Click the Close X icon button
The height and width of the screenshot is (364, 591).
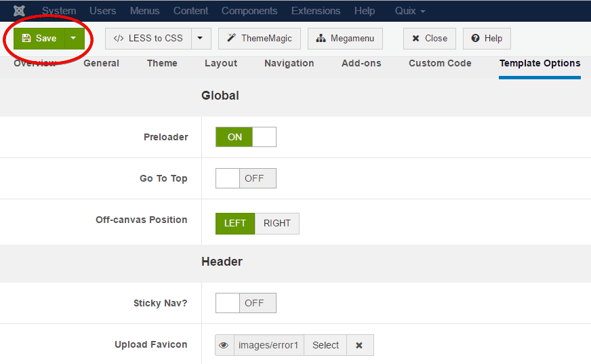(x=430, y=38)
